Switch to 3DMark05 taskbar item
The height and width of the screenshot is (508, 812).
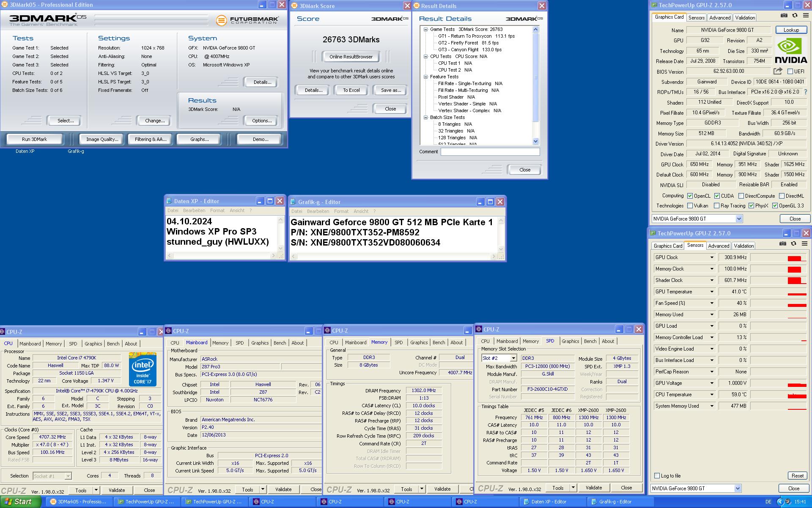tap(79, 502)
